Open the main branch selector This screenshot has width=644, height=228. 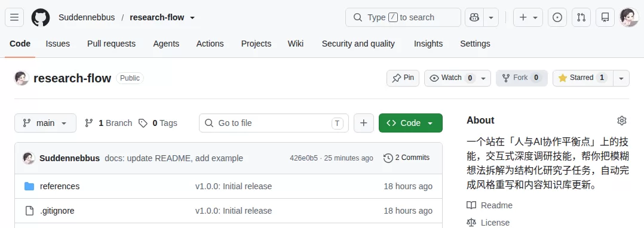45,123
